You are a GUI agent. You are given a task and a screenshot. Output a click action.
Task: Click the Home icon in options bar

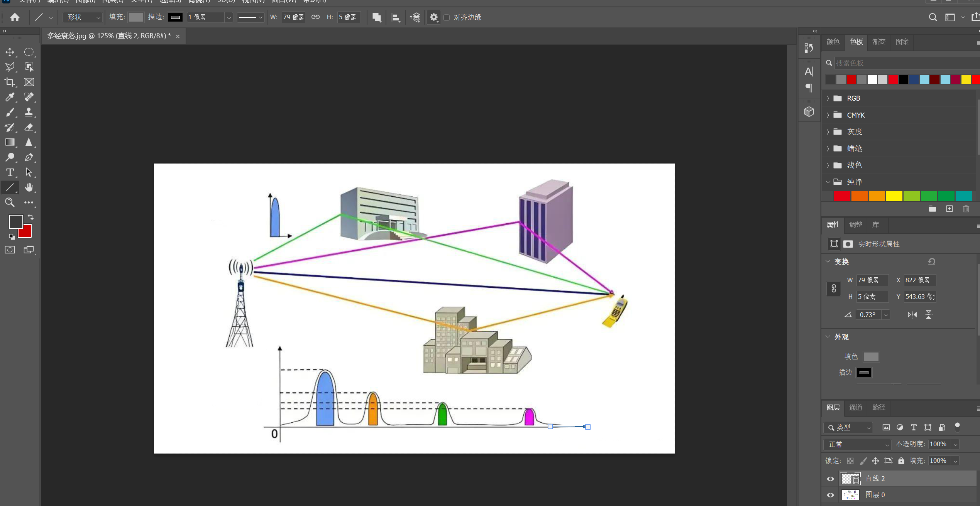coord(15,17)
